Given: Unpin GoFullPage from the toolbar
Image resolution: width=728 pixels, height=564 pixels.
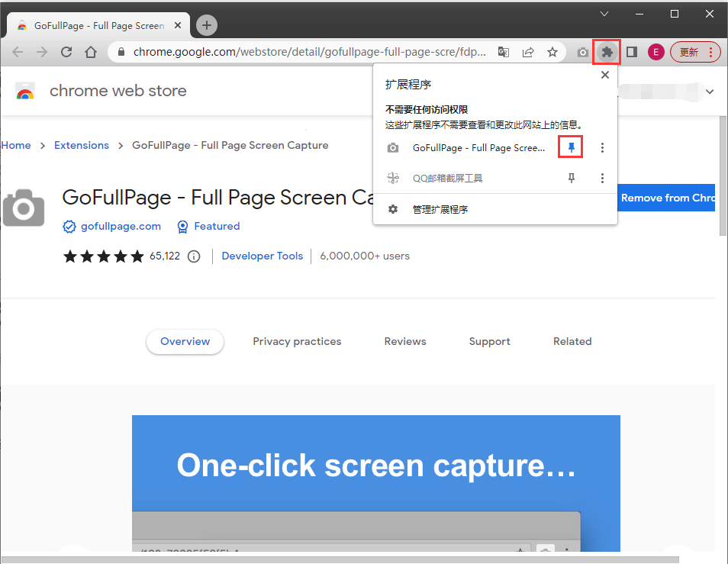Looking at the screenshot, I should coord(572,147).
